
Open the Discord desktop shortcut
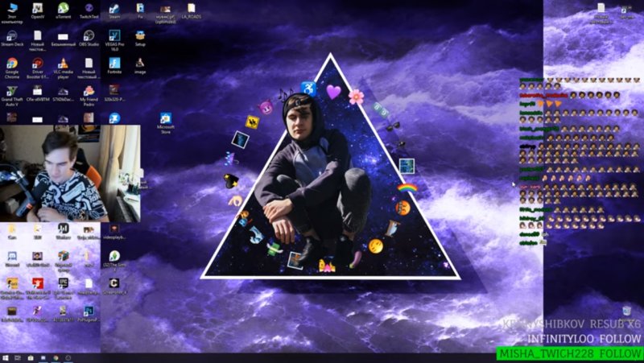[x=12, y=256]
